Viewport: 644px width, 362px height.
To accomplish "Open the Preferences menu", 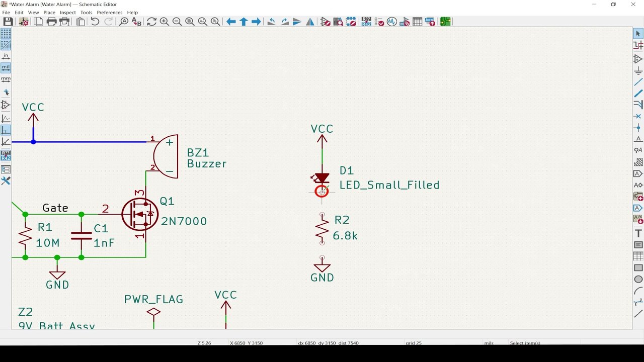I will pyautogui.click(x=110, y=13).
